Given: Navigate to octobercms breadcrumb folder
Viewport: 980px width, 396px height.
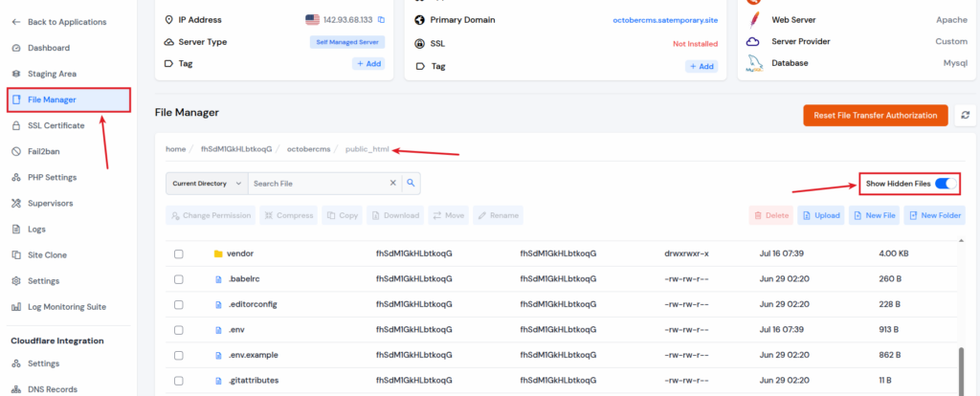Looking at the screenshot, I should [x=308, y=149].
